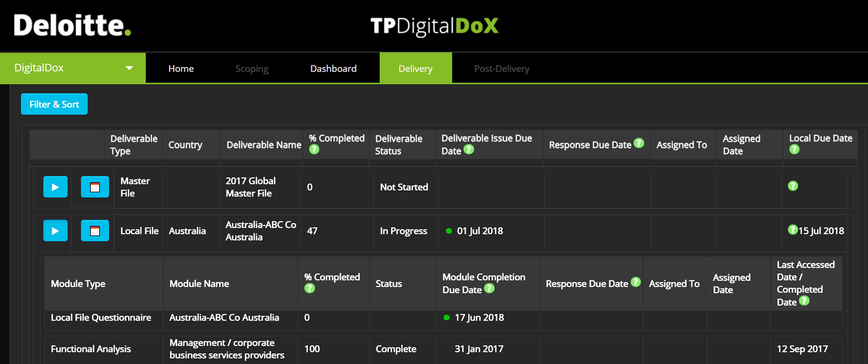Click help icon beside 15 Jul 2018
Image resolution: width=868 pixels, height=364 pixels.
pos(793,229)
